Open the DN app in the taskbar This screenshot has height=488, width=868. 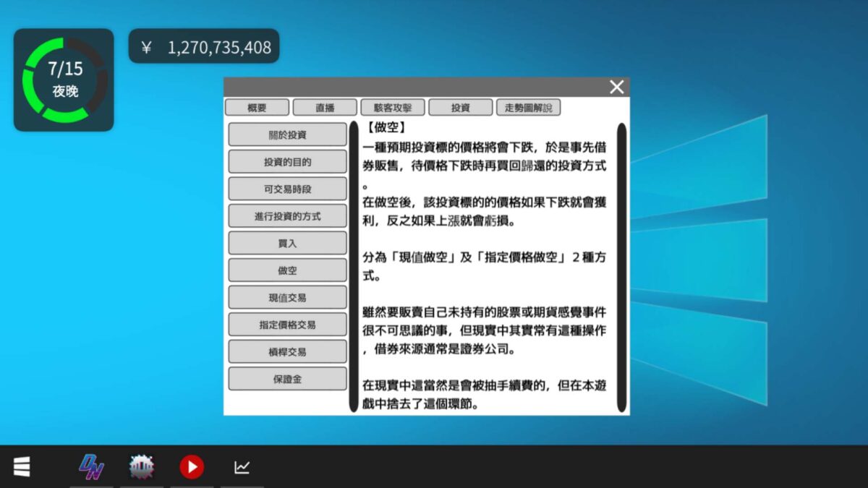(x=91, y=467)
